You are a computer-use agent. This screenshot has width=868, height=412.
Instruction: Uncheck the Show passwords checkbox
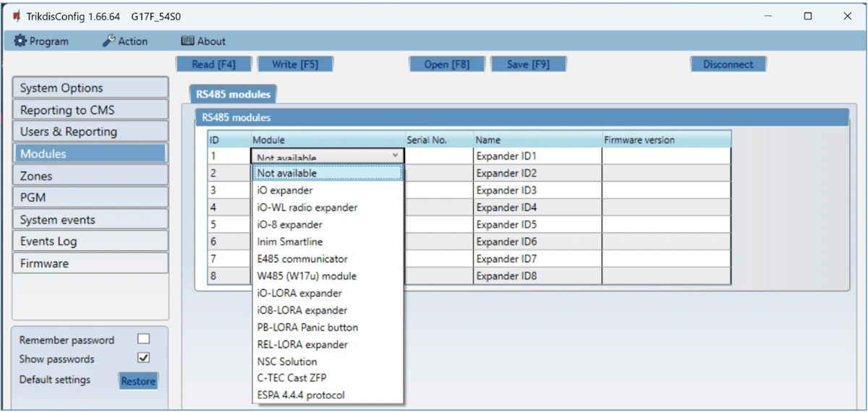click(x=143, y=358)
